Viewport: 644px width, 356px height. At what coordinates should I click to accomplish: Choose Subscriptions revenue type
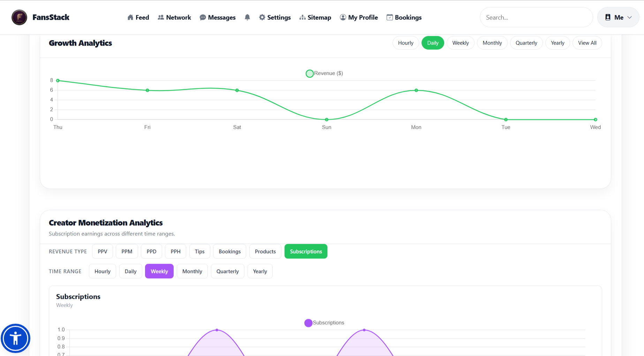pos(306,251)
